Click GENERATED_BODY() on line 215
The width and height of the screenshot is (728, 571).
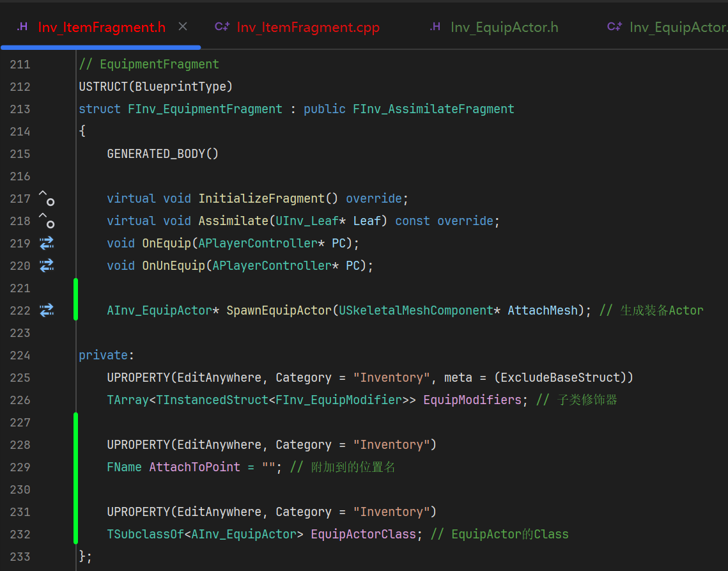click(x=162, y=154)
